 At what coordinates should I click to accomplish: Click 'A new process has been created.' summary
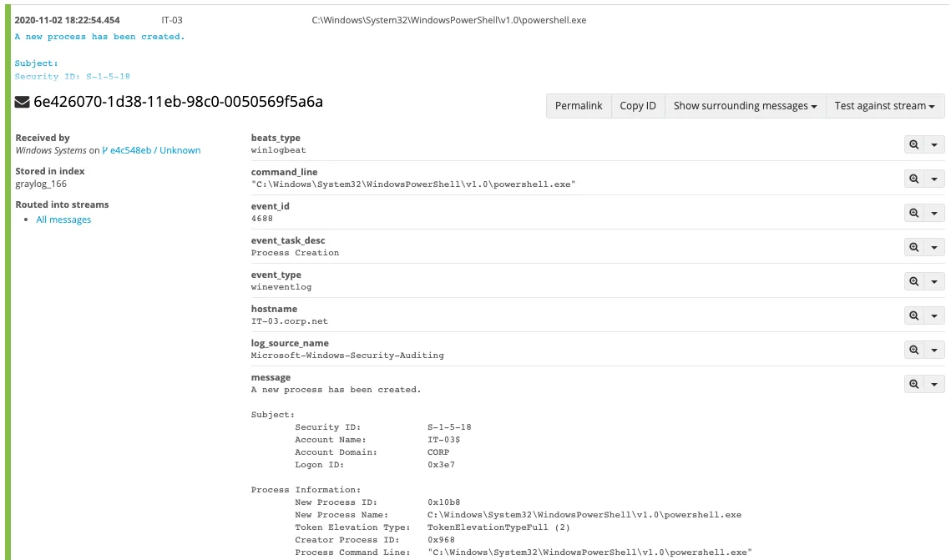(99, 37)
